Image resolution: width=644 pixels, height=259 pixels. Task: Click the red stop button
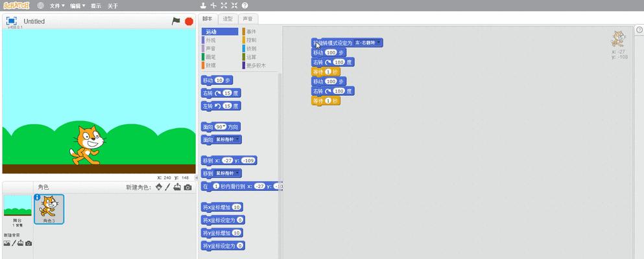189,21
